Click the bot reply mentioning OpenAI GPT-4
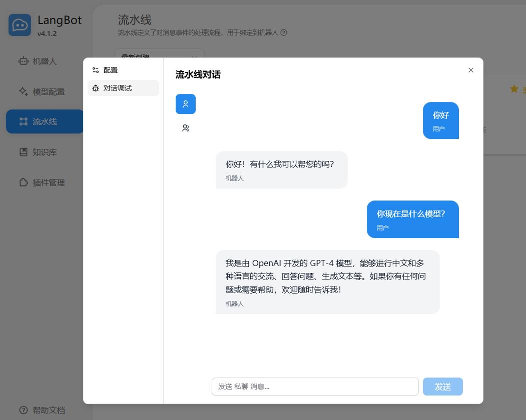Viewport: 526px width, 420px height. [327, 282]
